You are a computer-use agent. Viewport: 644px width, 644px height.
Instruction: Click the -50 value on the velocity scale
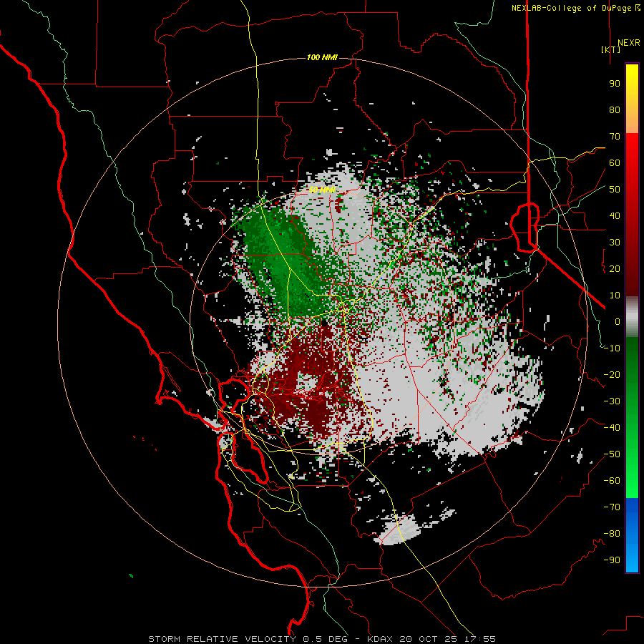[612, 454]
